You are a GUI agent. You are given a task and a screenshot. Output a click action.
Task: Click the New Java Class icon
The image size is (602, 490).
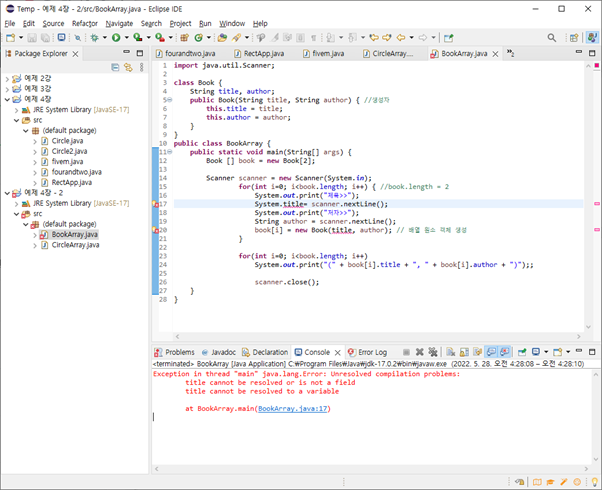(x=198, y=38)
